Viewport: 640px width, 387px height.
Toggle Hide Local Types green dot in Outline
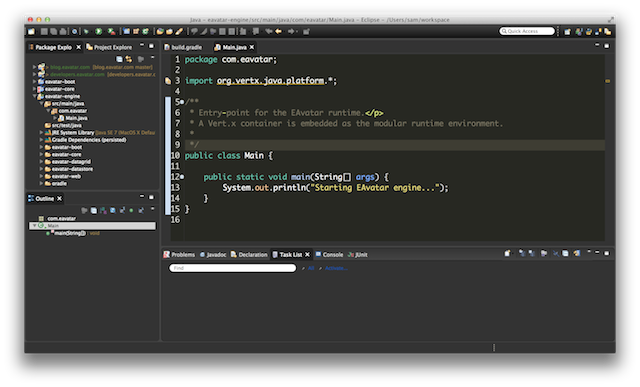coord(131,210)
